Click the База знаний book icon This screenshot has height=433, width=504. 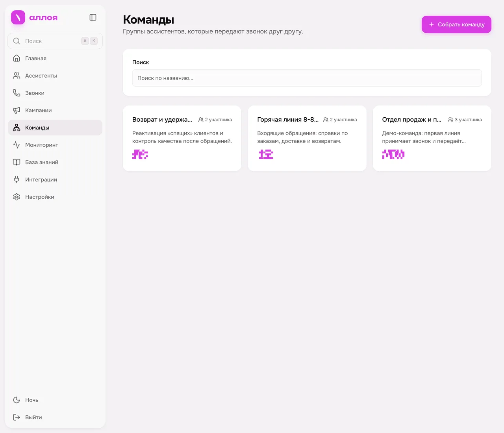(17, 162)
